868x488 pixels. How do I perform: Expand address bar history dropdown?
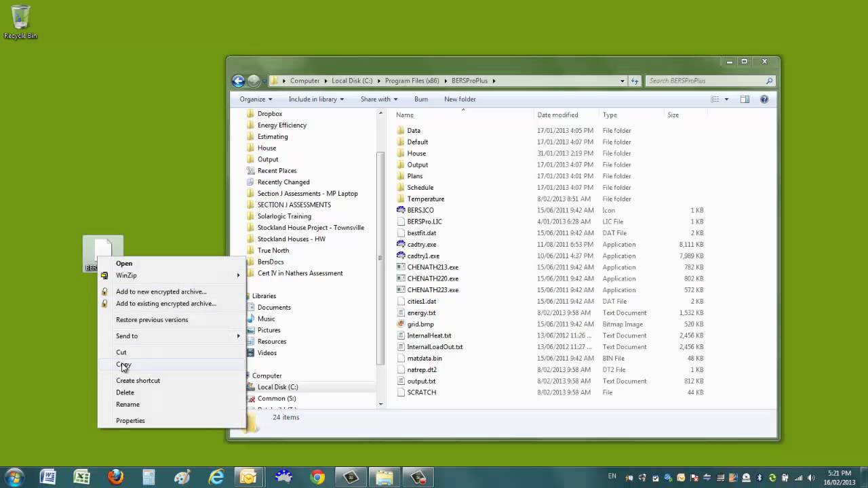coord(623,81)
